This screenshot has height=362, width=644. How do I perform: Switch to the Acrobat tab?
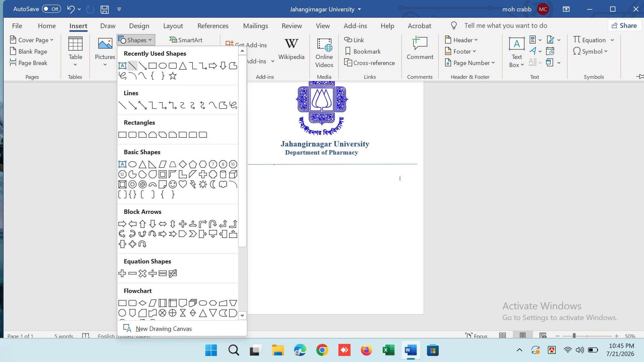(420, 26)
